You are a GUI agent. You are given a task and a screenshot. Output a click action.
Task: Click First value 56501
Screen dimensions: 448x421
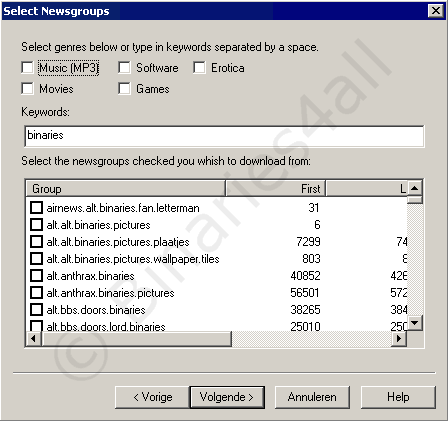[x=305, y=293]
